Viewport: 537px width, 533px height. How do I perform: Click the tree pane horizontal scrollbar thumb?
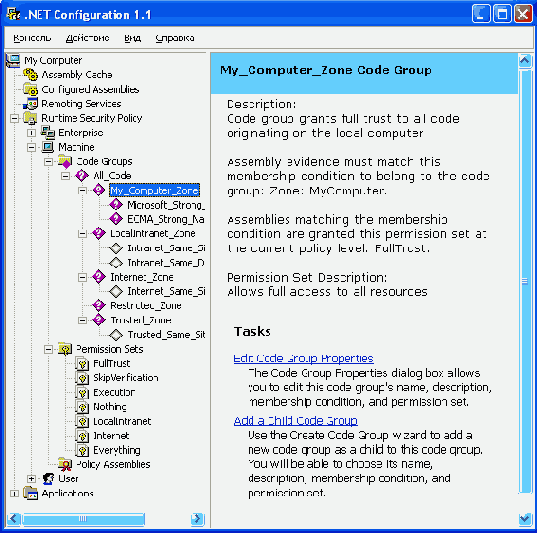(83, 519)
